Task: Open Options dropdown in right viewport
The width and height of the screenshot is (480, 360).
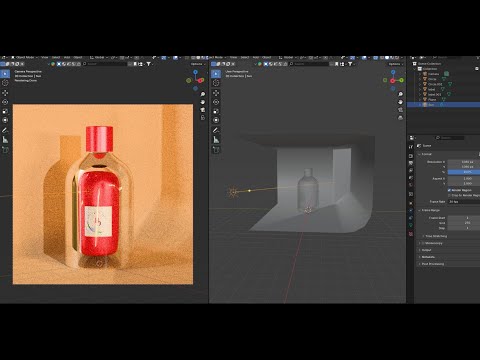Action: click(x=395, y=64)
